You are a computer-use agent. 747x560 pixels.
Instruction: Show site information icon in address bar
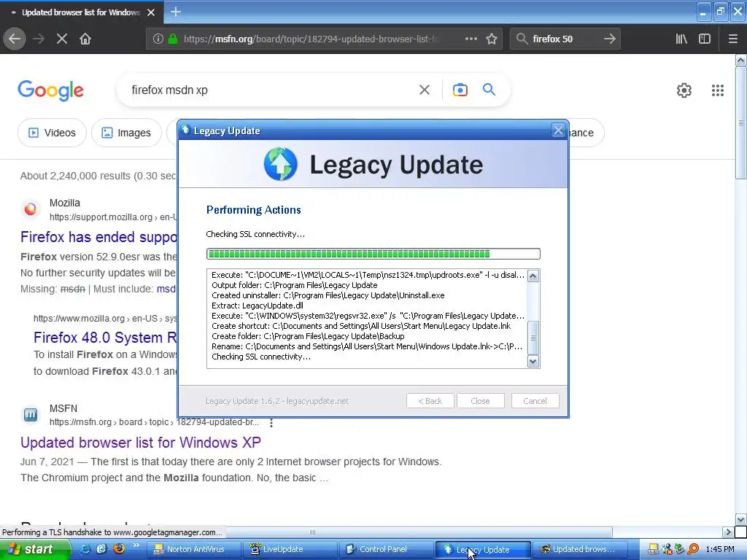click(158, 39)
